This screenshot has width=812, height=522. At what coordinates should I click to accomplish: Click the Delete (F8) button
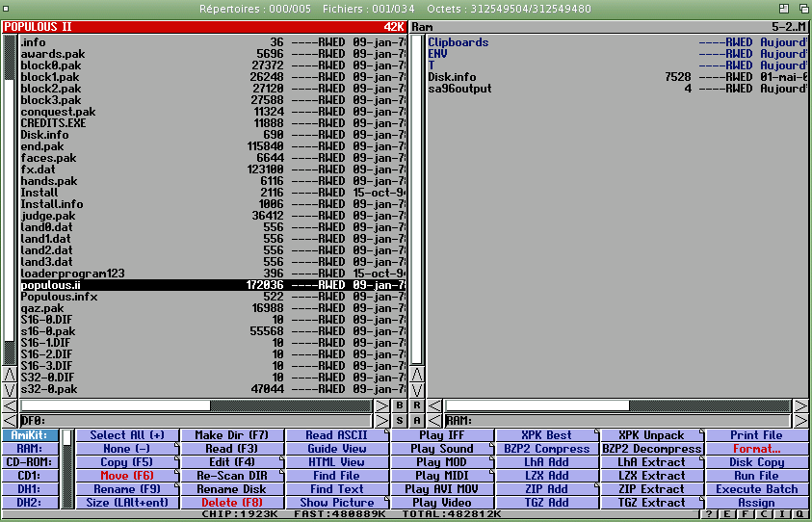point(232,503)
